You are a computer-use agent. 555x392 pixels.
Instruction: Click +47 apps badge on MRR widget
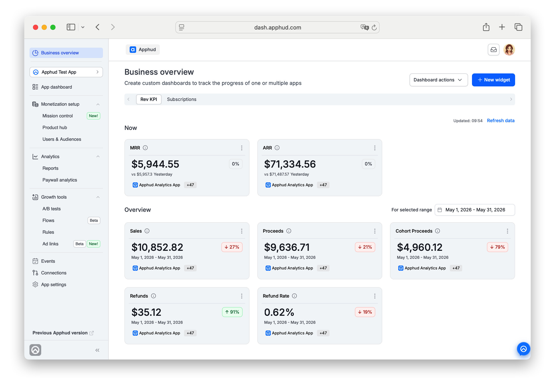(x=190, y=185)
